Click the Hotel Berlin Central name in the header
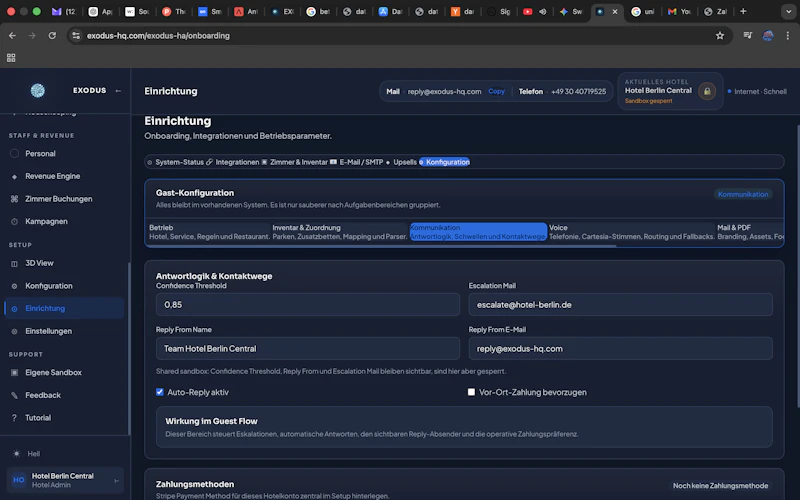Screen dimensions: 800x500 click(658, 90)
